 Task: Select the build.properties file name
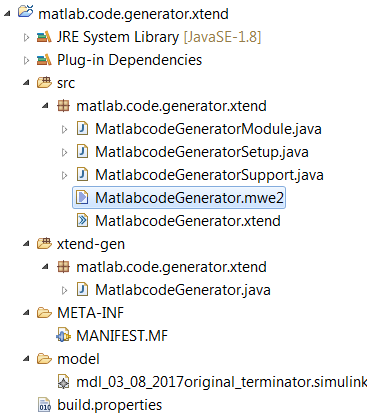coord(109,405)
